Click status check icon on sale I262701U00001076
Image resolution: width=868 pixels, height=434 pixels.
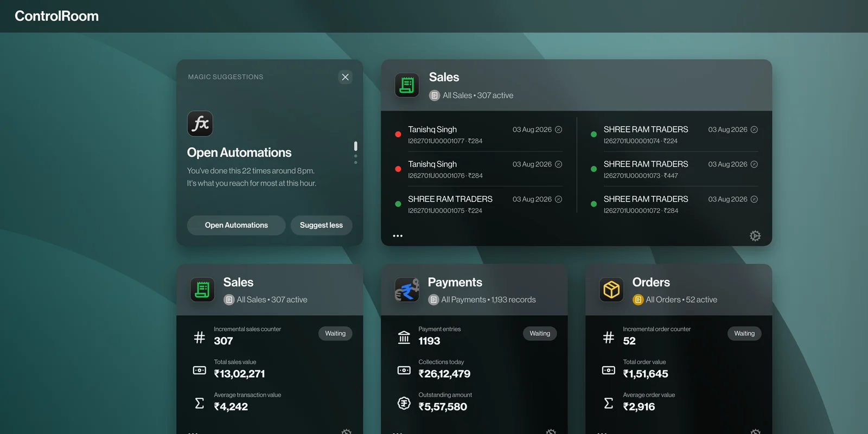pos(559,164)
